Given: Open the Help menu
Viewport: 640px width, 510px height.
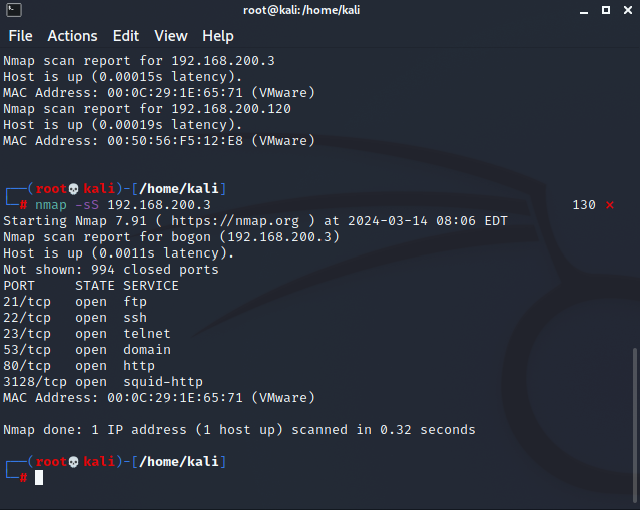Looking at the screenshot, I should 218,36.
